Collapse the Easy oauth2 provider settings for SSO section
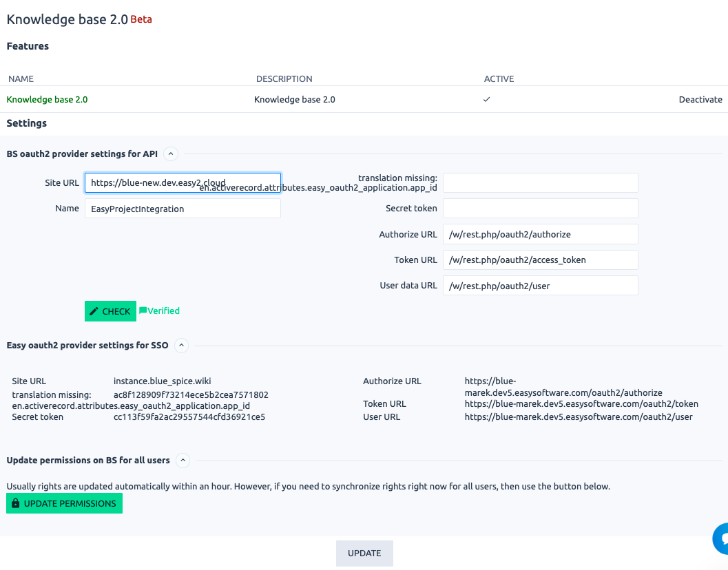 pos(181,345)
